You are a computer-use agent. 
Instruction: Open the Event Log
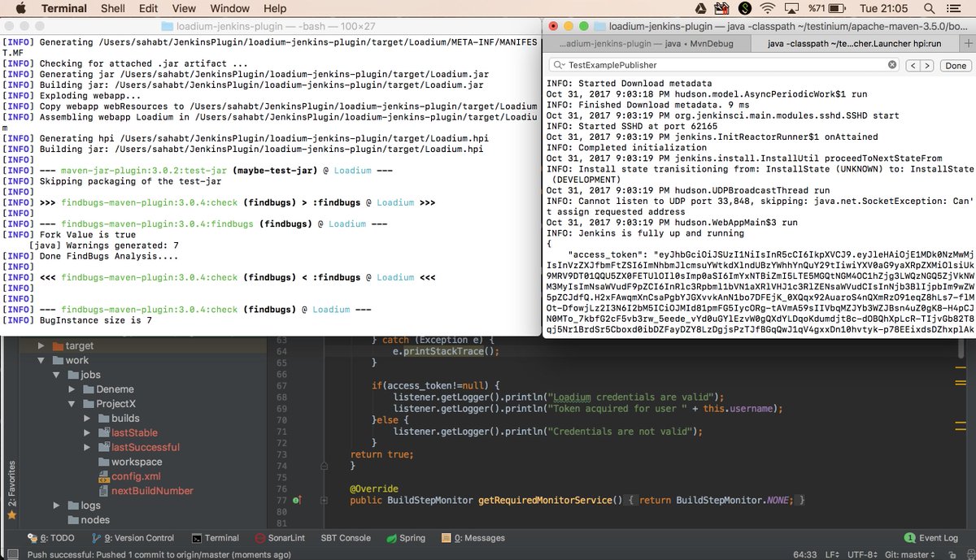click(930, 538)
